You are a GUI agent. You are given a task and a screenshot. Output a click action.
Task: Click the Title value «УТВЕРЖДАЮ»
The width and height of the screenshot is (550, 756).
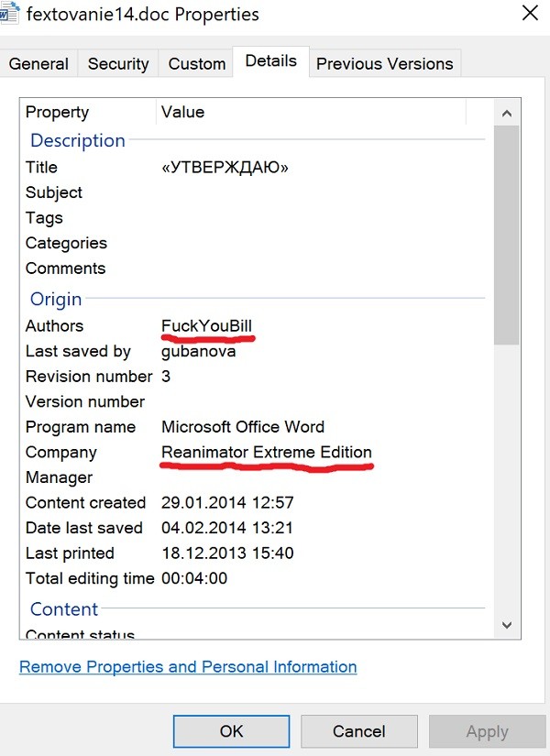pos(225,168)
